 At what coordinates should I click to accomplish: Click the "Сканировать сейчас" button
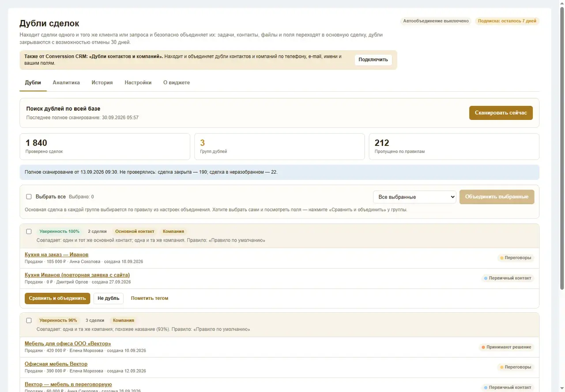[501, 113]
